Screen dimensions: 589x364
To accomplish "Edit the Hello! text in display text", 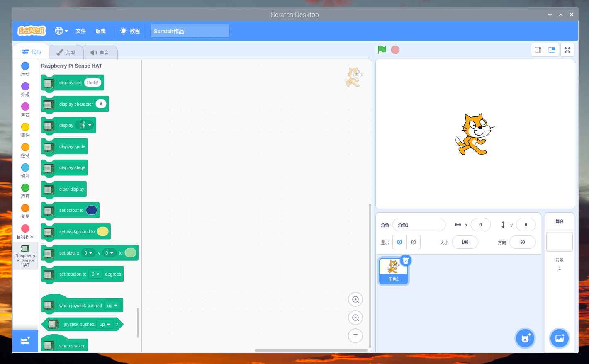I will tap(93, 83).
